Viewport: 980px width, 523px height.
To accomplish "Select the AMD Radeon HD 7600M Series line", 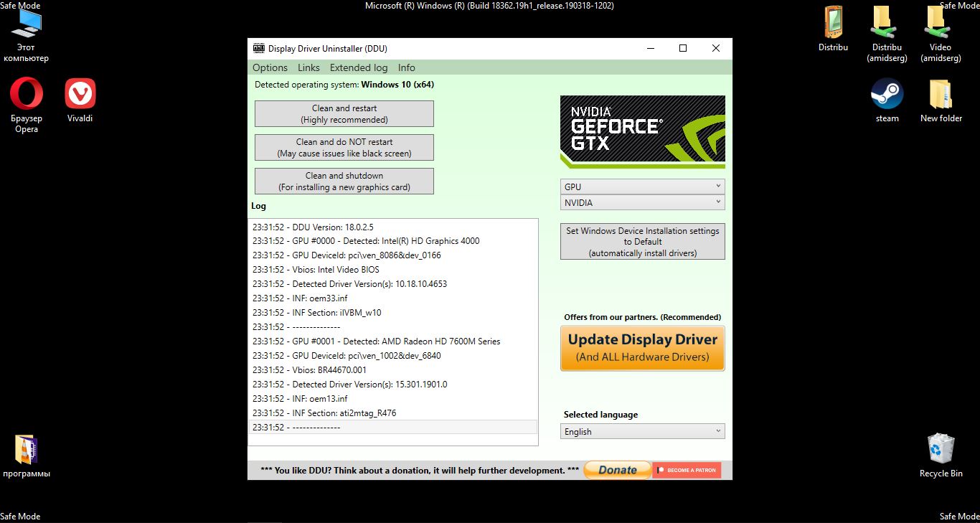I will [x=393, y=341].
